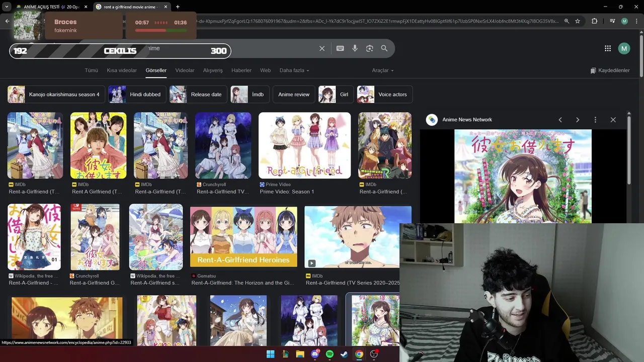Open Discord from the taskbar
This screenshot has height=362, width=644.
[315, 354]
